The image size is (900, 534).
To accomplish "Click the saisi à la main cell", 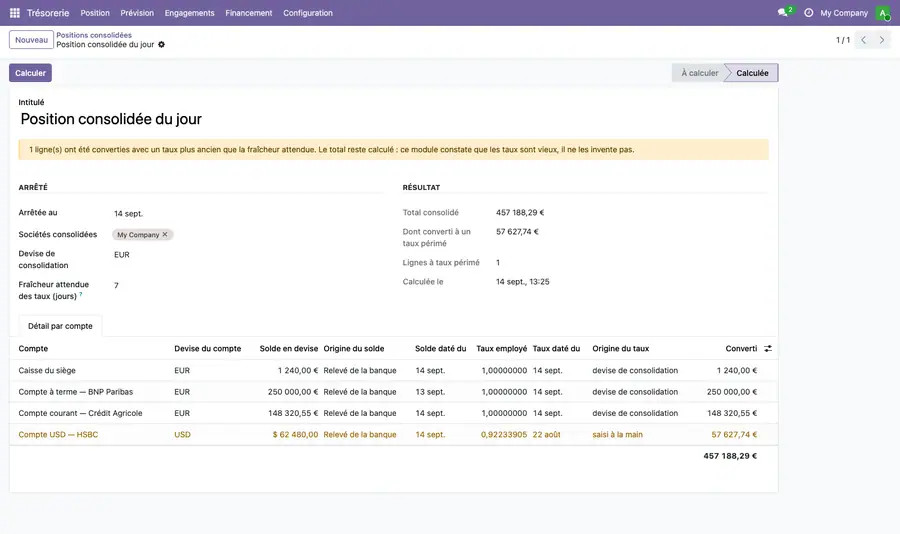I will [618, 435].
